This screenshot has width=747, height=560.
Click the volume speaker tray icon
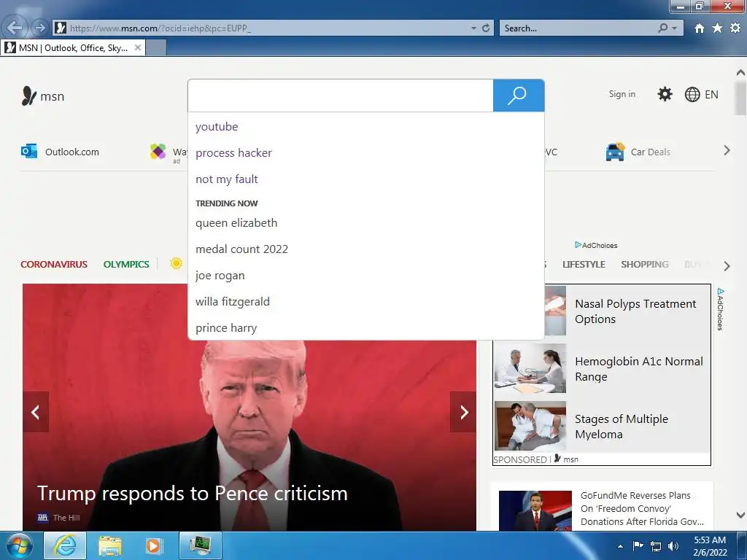tap(673, 546)
